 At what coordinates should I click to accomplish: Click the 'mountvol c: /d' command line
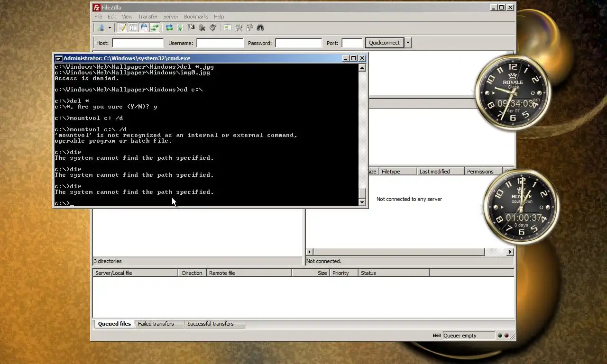click(89, 118)
